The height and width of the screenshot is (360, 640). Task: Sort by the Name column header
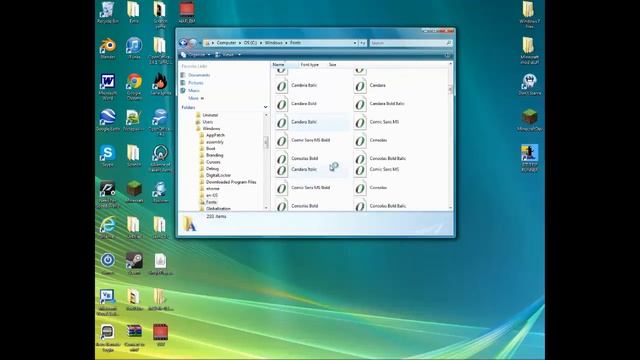pos(284,64)
